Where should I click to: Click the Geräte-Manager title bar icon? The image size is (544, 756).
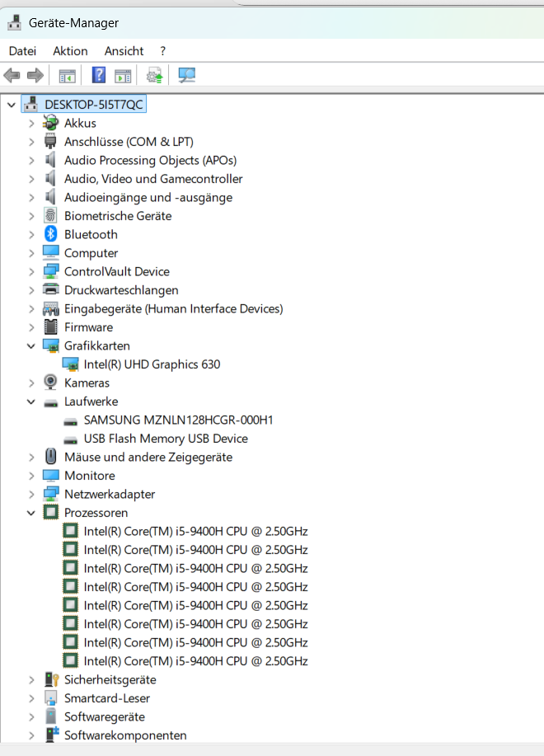click(x=15, y=22)
